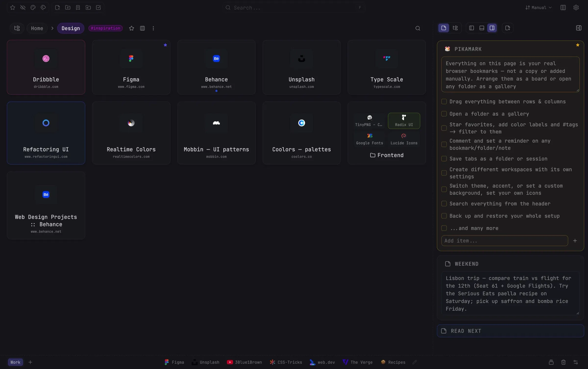Check 'Search everything from the header'
Viewport: 588px width, 369px height.
click(444, 204)
